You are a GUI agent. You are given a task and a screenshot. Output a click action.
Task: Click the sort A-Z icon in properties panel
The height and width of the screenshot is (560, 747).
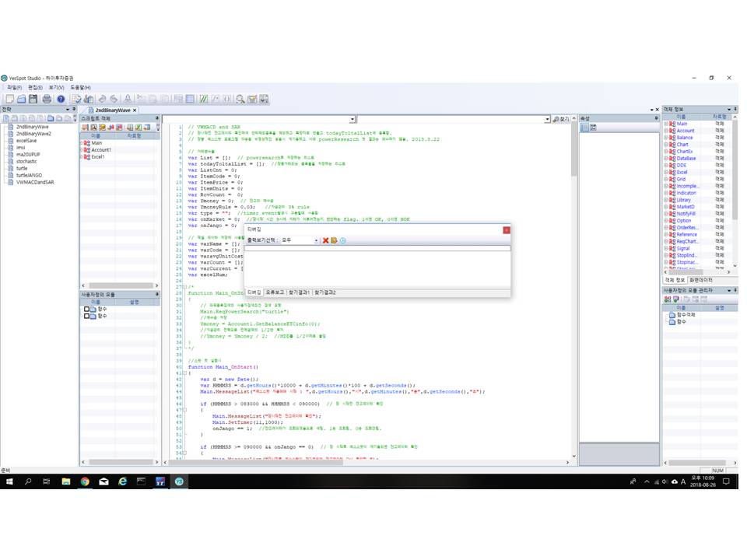click(x=593, y=128)
